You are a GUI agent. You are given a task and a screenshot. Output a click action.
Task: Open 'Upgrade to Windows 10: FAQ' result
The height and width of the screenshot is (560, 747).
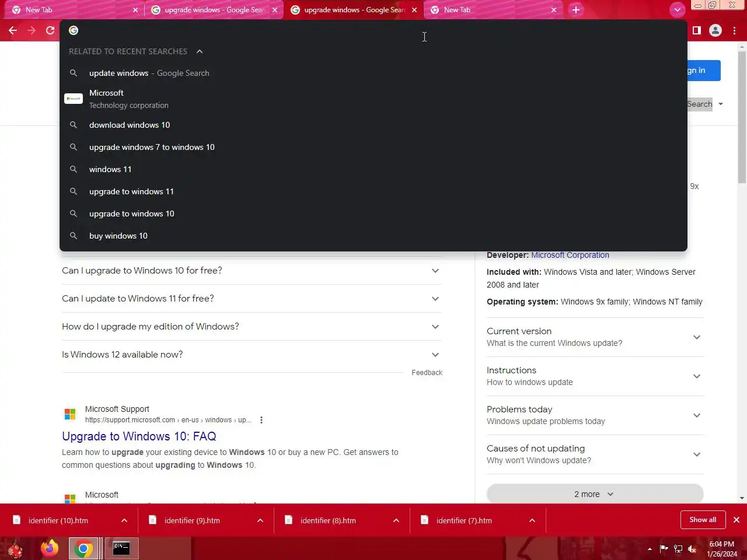point(139,436)
